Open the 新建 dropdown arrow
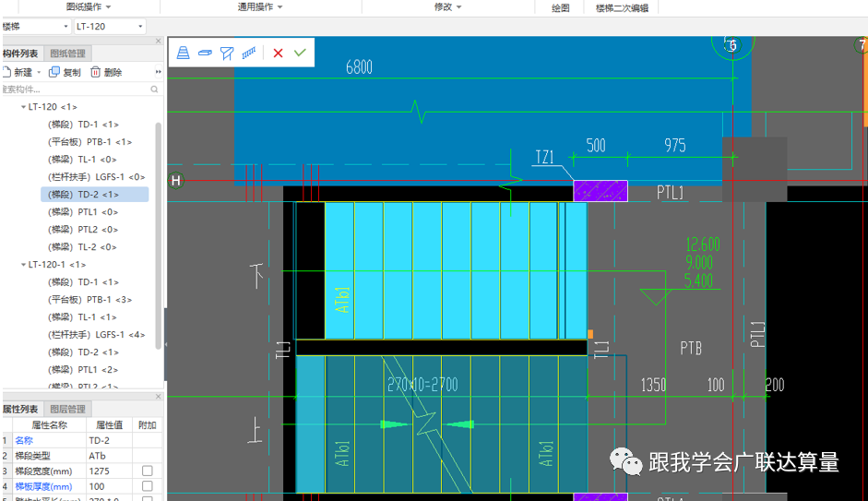 pyautogui.click(x=39, y=73)
